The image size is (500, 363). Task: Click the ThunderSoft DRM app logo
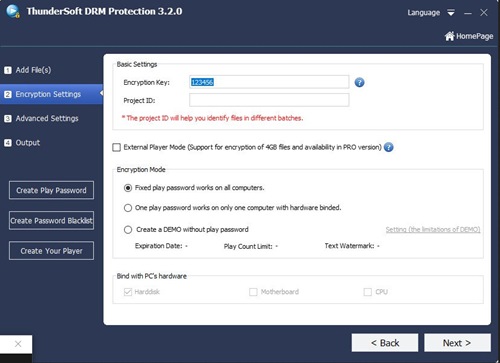click(13, 11)
